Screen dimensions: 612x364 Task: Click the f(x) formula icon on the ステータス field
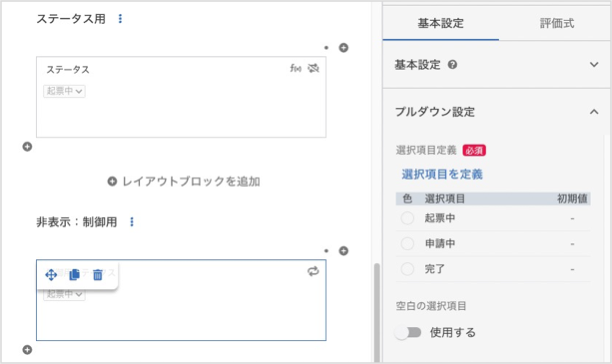click(295, 68)
